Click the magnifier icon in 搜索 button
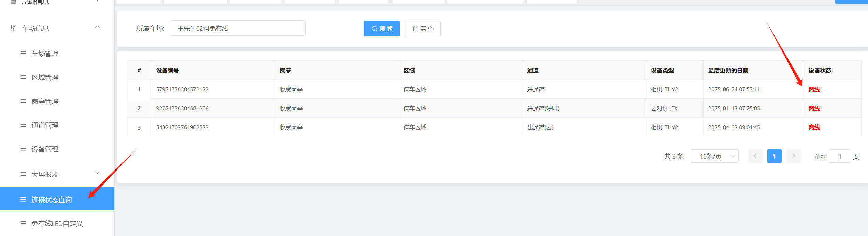The image size is (868, 236). [x=374, y=29]
